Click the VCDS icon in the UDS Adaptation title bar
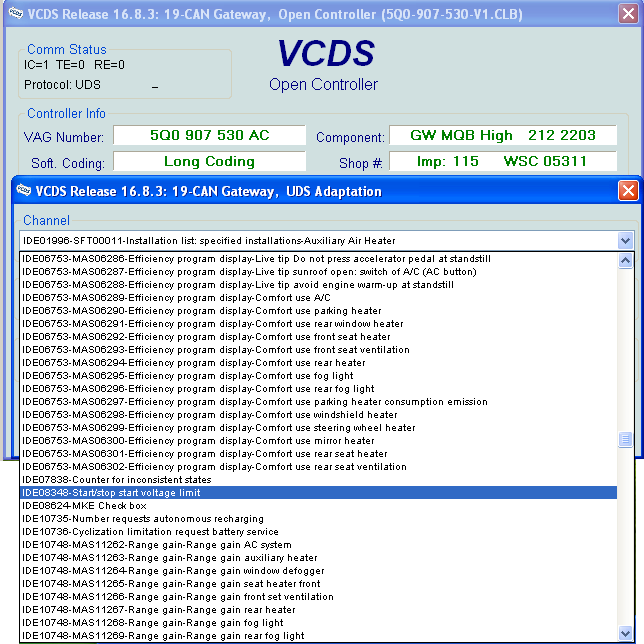Image resolution: width=644 pixels, height=644 pixels. tap(23, 191)
